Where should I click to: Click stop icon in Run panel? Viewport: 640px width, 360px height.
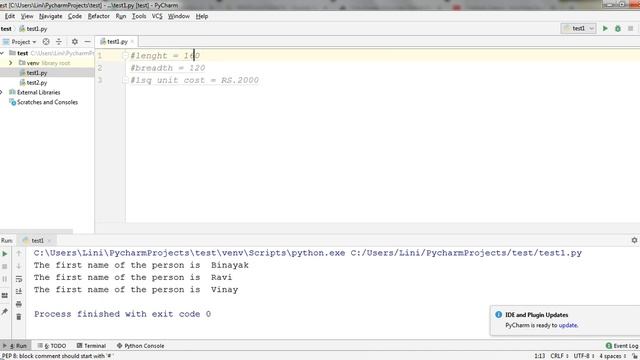[5, 267]
